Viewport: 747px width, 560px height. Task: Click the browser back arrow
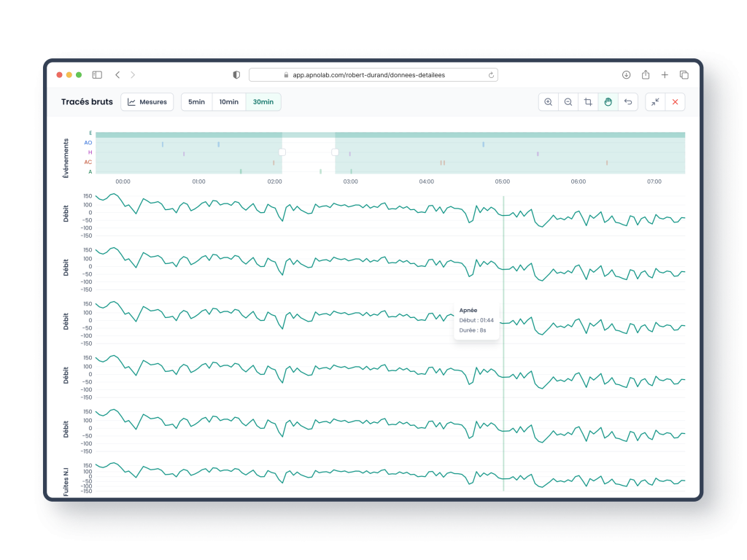pos(117,75)
